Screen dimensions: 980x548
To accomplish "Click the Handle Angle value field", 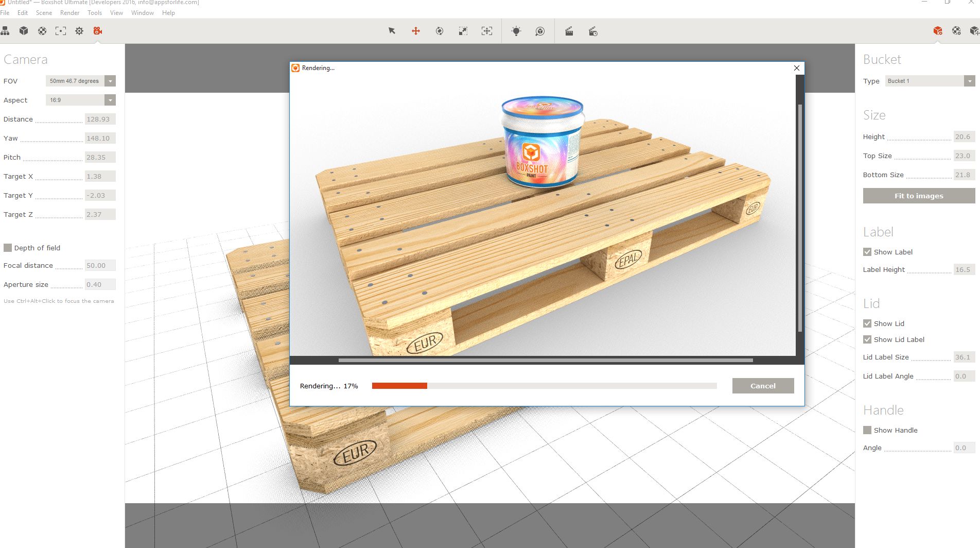I will click(x=964, y=448).
